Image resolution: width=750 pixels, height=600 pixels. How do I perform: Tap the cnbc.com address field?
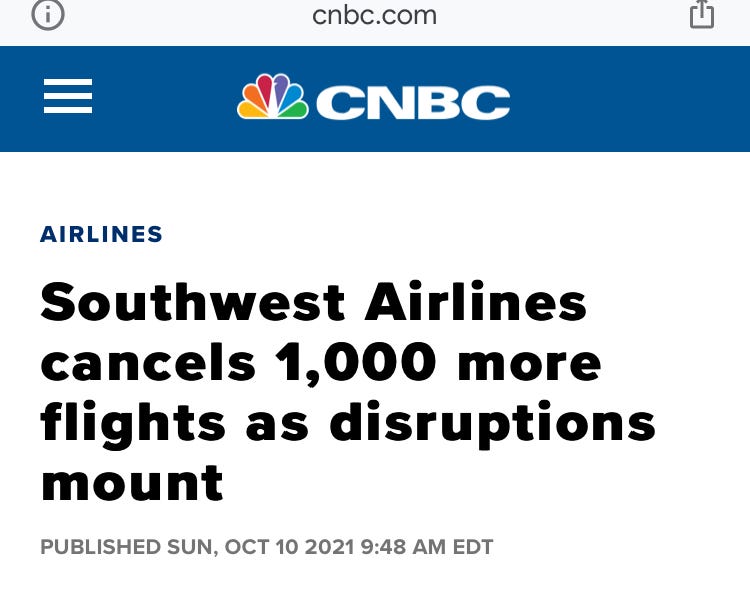(x=374, y=15)
